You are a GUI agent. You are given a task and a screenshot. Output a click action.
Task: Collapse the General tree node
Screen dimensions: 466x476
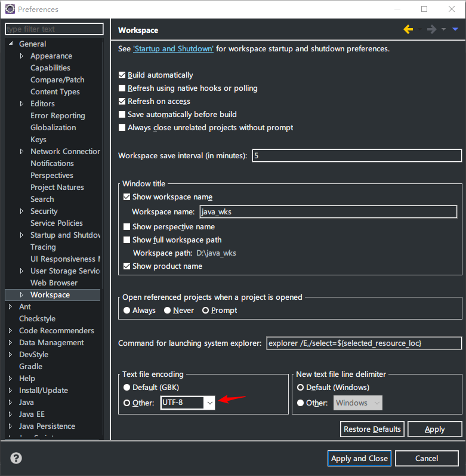(x=11, y=44)
